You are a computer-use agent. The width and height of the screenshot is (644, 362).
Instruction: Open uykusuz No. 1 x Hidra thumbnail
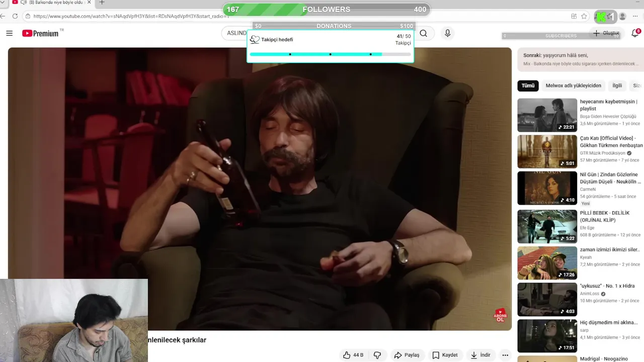547,299
